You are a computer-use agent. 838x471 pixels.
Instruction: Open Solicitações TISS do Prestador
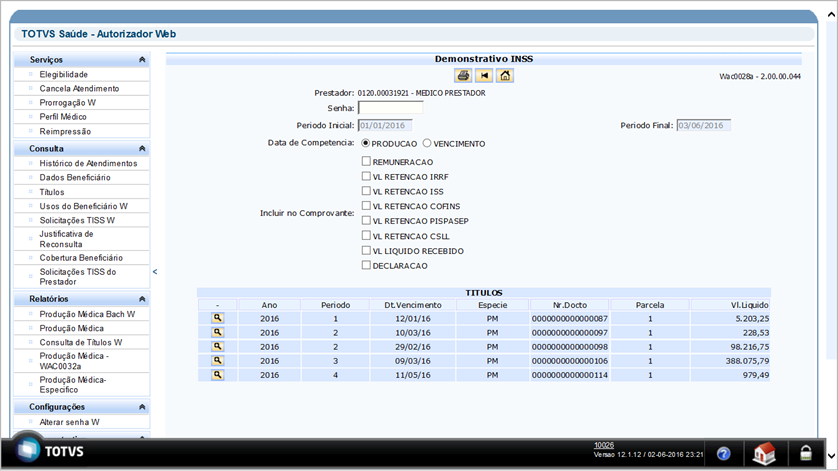click(x=77, y=276)
